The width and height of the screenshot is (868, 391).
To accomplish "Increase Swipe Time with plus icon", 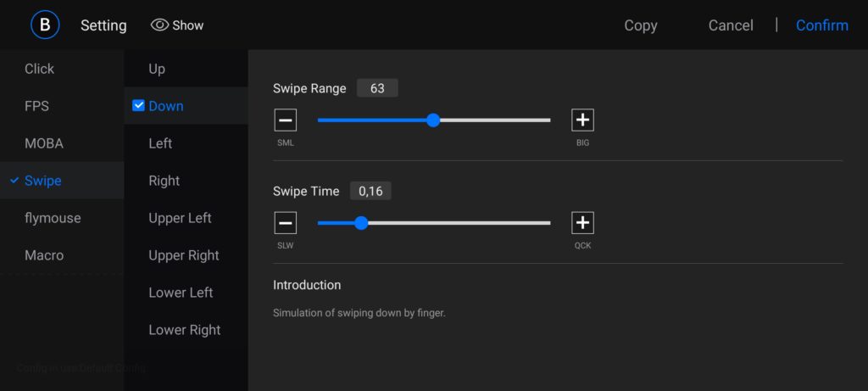I will point(582,223).
